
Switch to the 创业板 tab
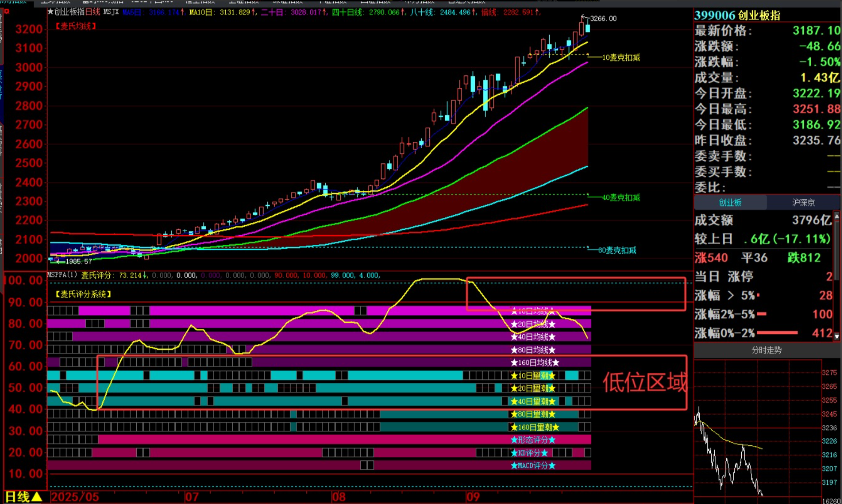[730, 202]
